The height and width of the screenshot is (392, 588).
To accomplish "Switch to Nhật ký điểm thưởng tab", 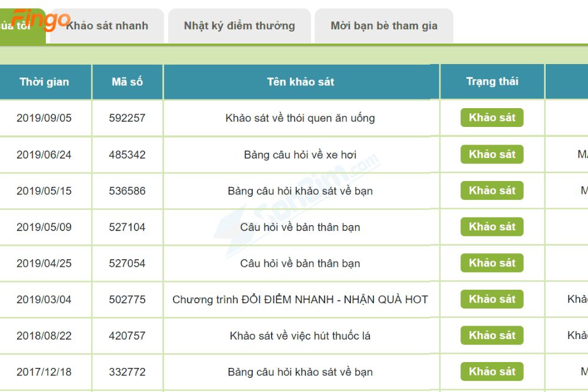I will 239,25.
